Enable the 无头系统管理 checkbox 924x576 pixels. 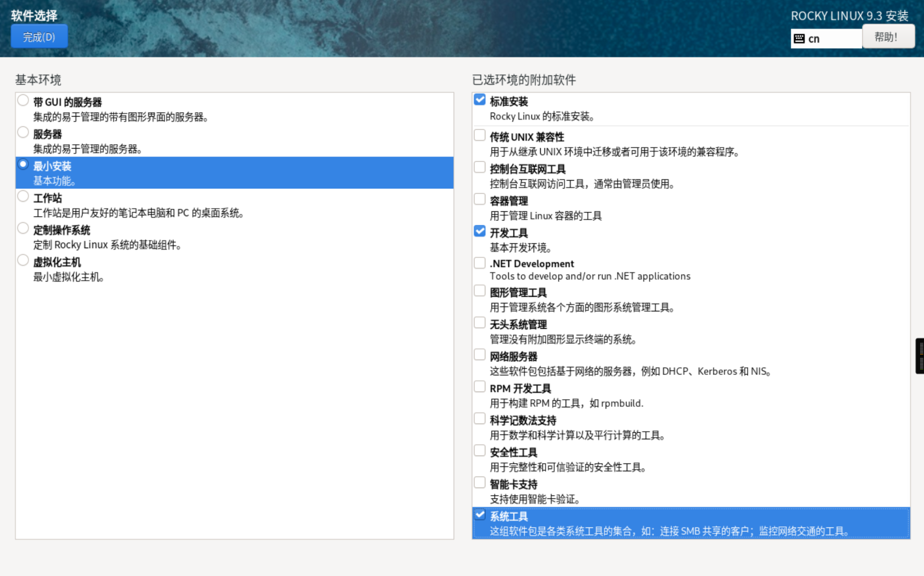[x=479, y=323]
